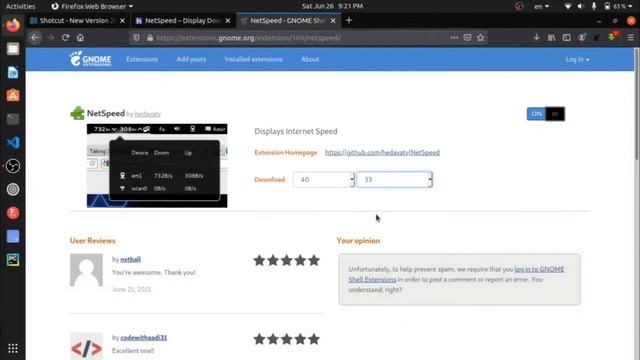Bookmark this page with star icon
This screenshot has width=640, height=360.
[480, 38]
